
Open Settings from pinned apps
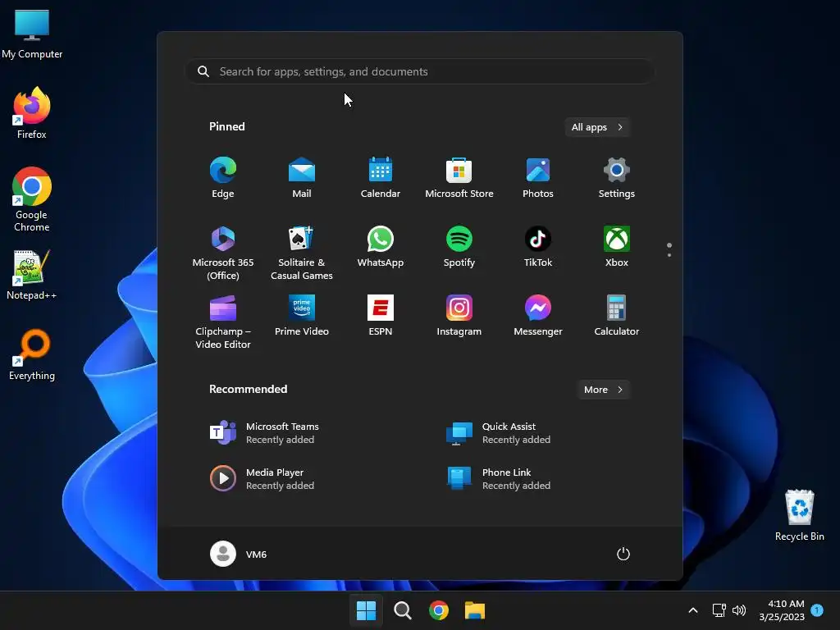pyautogui.click(x=617, y=178)
